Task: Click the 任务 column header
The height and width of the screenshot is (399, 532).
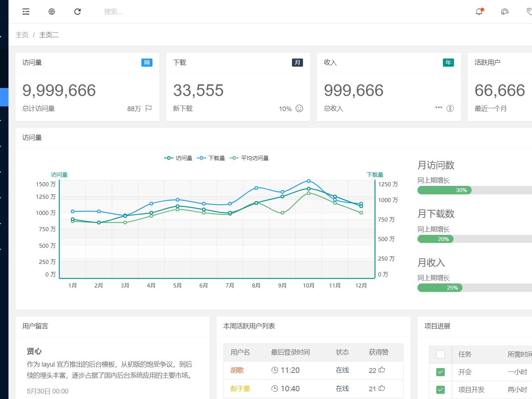Action: pos(465,354)
